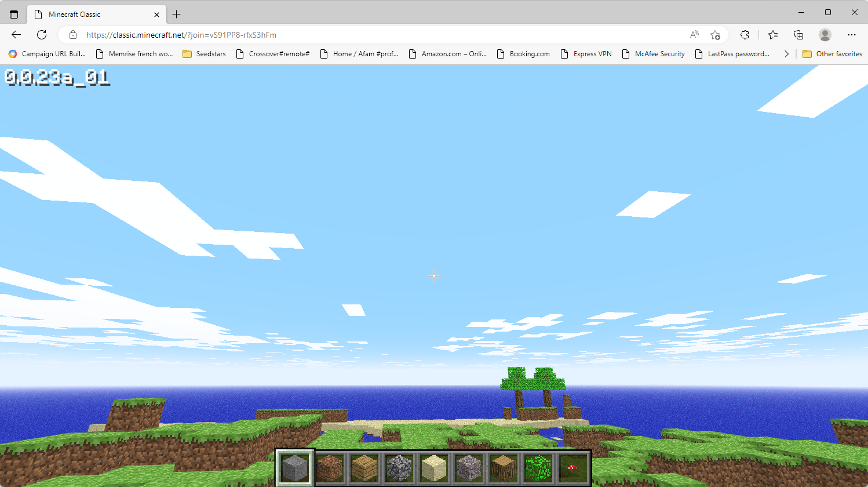Screen dimensions: 868x487
Task: Open Other favorites folder
Action: click(832, 54)
